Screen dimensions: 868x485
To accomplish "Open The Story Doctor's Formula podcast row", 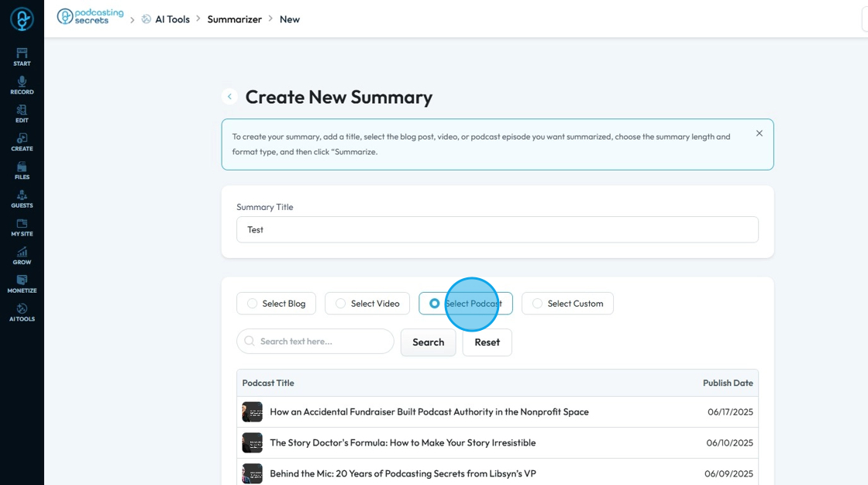I will (x=402, y=443).
